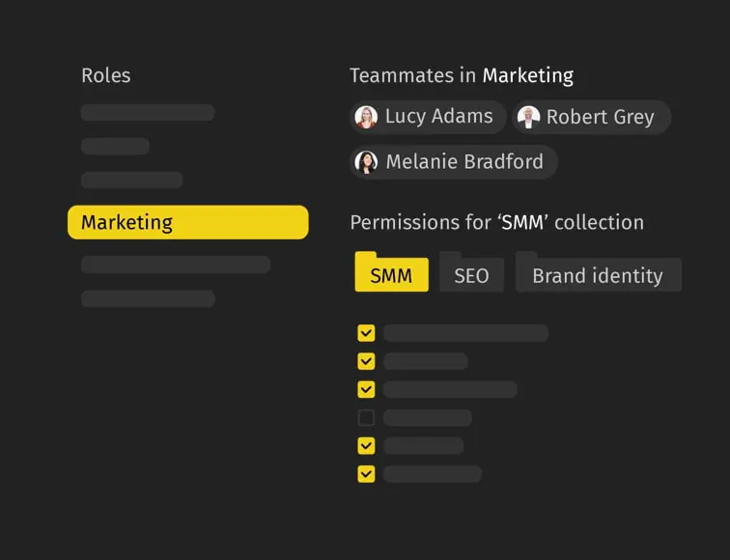Uncheck the third permission checkbox
Viewport: 730px width, 560px height.
pos(366,390)
